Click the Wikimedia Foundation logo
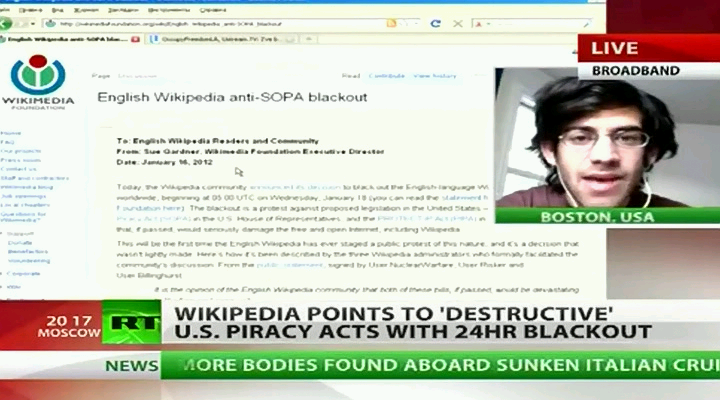The width and height of the screenshot is (720, 400). 38,82
